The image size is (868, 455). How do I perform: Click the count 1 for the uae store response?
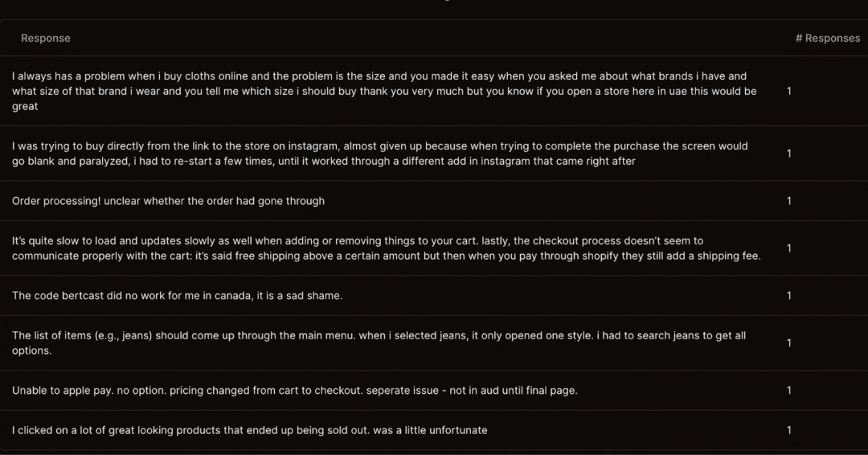pos(789,91)
